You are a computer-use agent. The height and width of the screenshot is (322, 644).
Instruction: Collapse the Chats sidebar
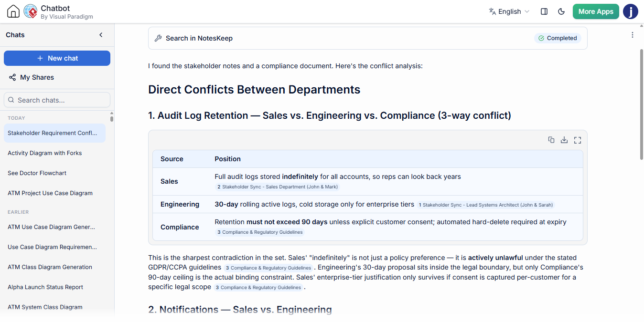click(x=101, y=35)
